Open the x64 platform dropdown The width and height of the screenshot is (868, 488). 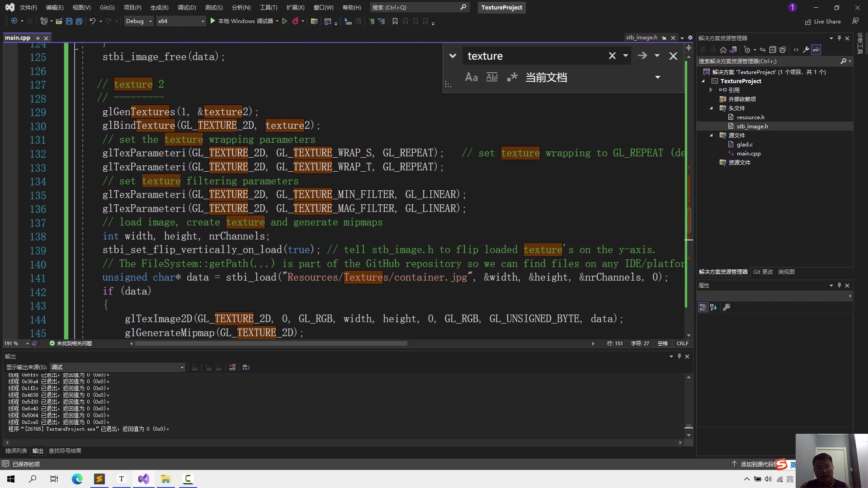pos(181,21)
